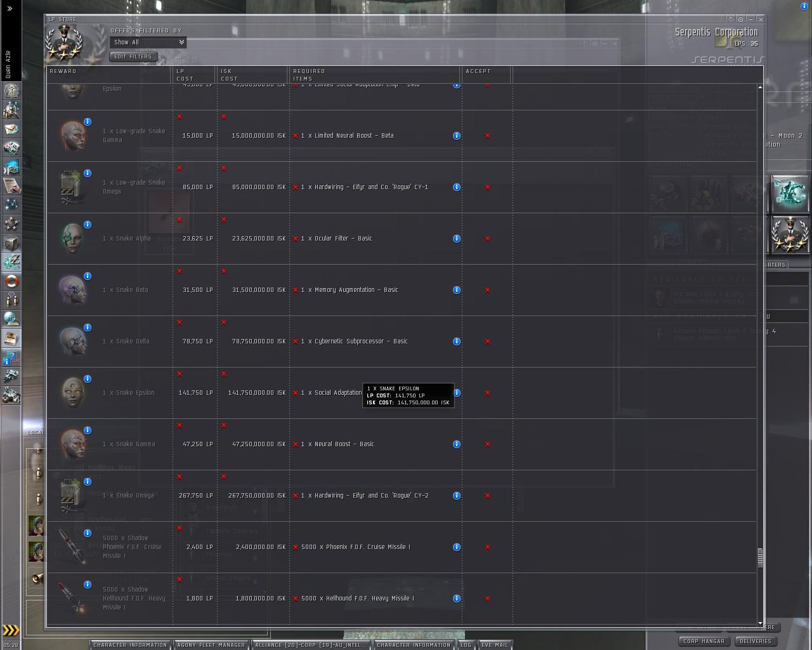Sort offers by the Reward column header
The height and width of the screenshot is (650, 812).
tap(109, 74)
